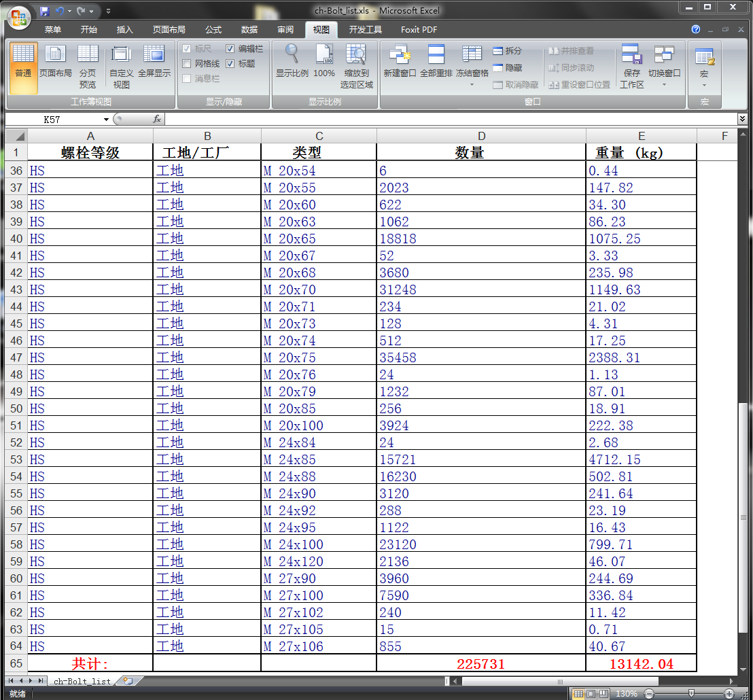Click the zoom out minus button

649,694
